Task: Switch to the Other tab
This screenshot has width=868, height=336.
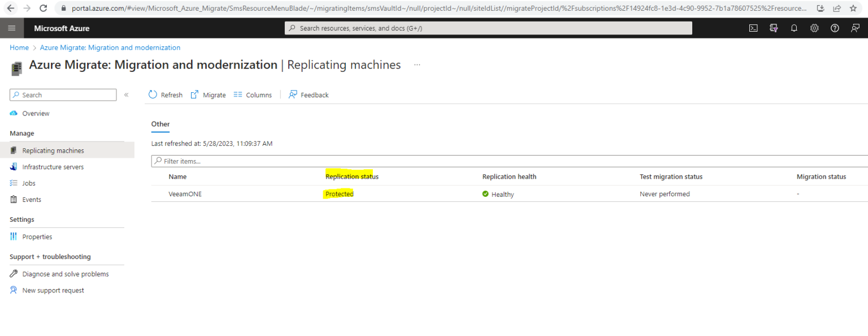Action: click(160, 124)
